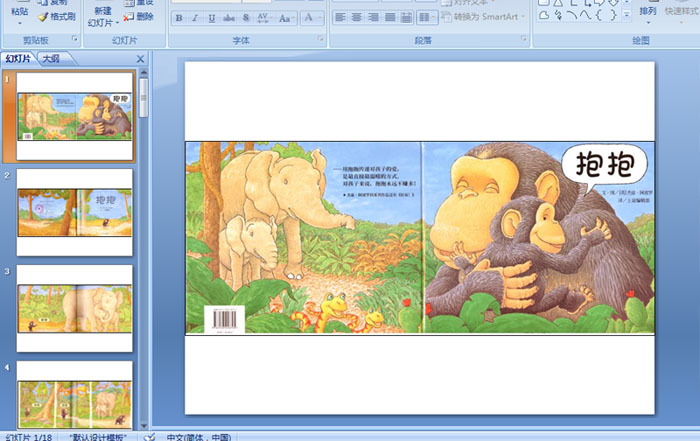Open the Clipboard (剪贴板) dialog launcher

click(75, 39)
